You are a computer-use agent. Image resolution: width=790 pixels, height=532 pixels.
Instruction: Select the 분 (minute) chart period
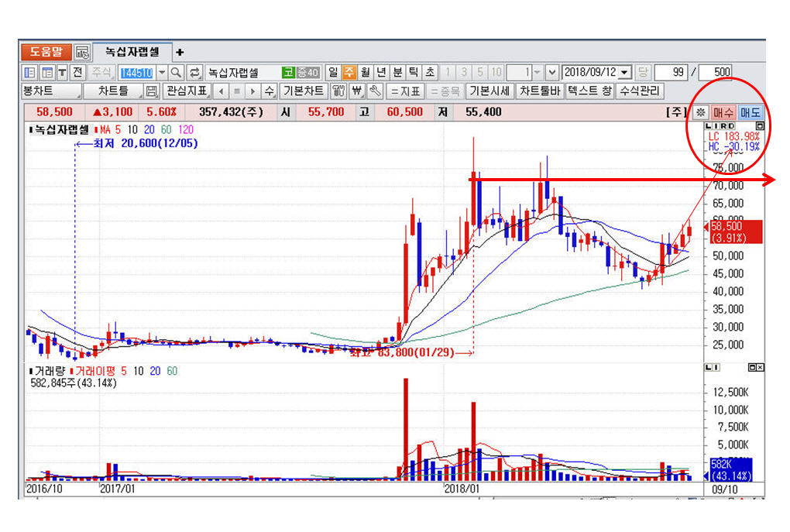click(397, 72)
